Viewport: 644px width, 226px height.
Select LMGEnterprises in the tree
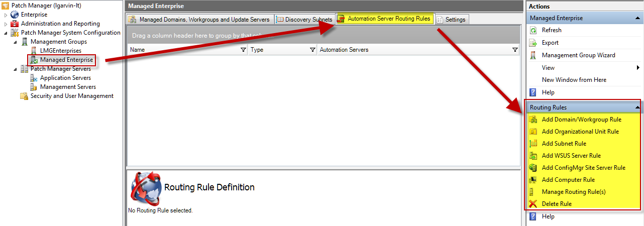[x=60, y=51]
